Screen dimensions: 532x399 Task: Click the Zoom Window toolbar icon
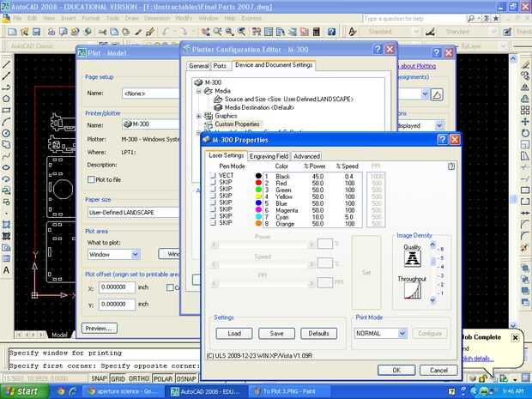coord(230,32)
